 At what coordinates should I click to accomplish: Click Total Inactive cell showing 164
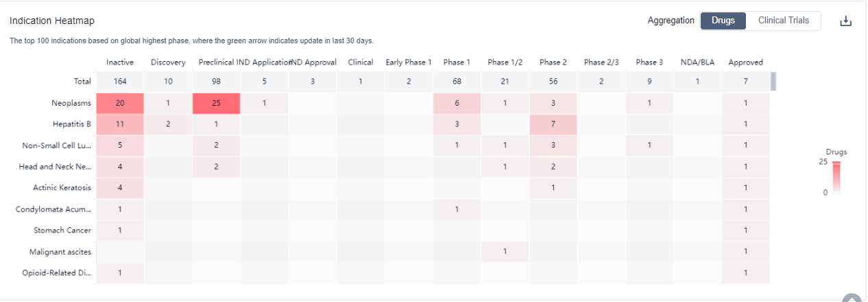point(120,82)
